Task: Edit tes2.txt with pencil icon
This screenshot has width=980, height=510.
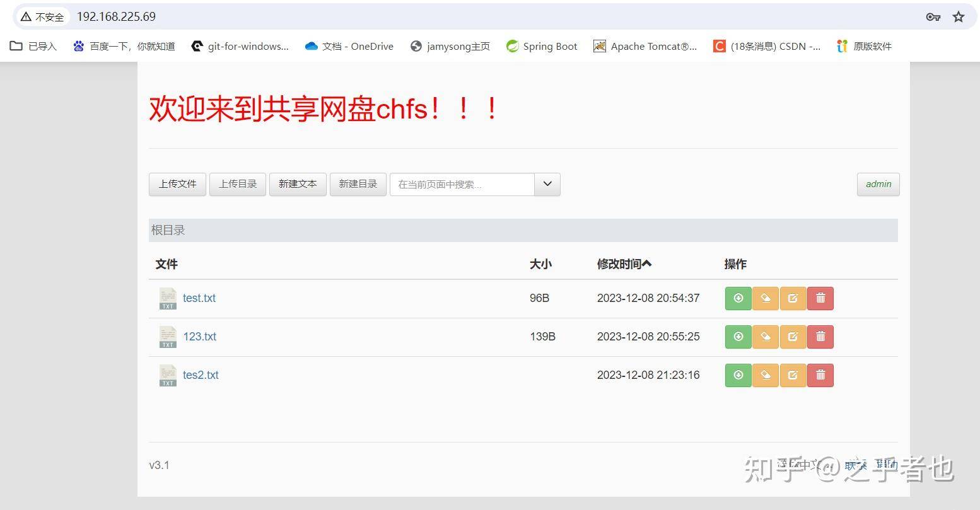Action: 793,375
